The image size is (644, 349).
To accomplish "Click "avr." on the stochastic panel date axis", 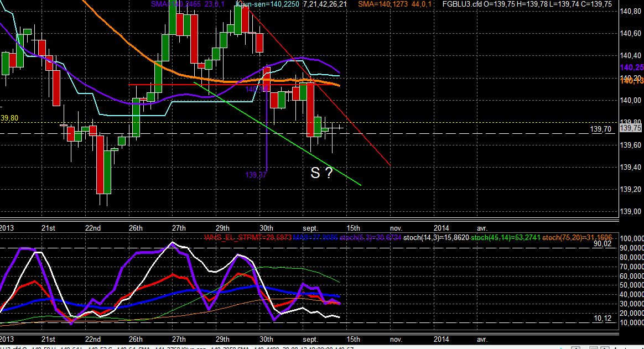I will (482, 340).
